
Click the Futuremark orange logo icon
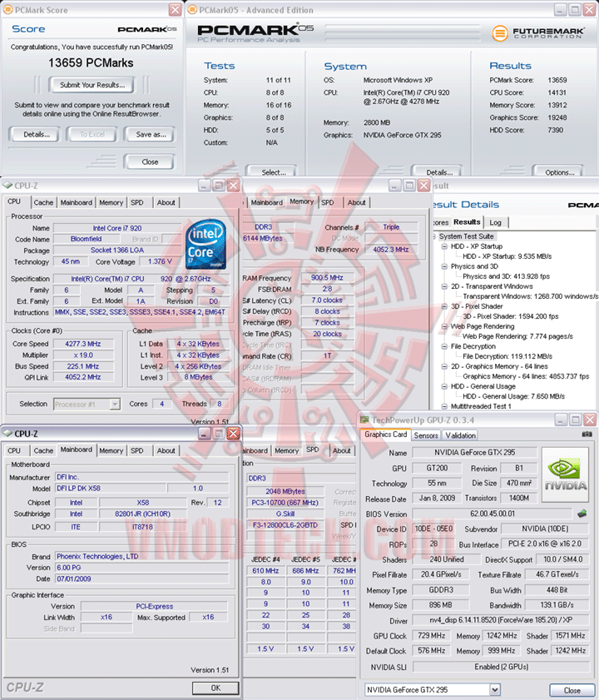point(500,33)
